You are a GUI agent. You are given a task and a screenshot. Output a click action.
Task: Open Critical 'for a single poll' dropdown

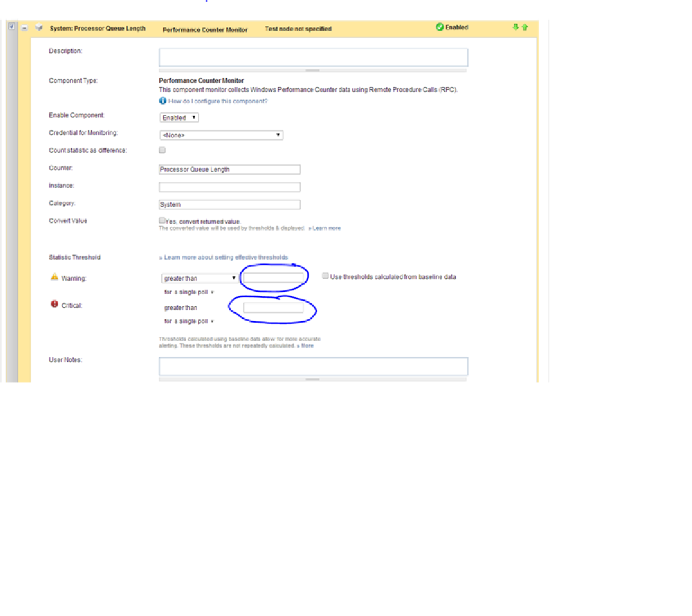[189, 321]
